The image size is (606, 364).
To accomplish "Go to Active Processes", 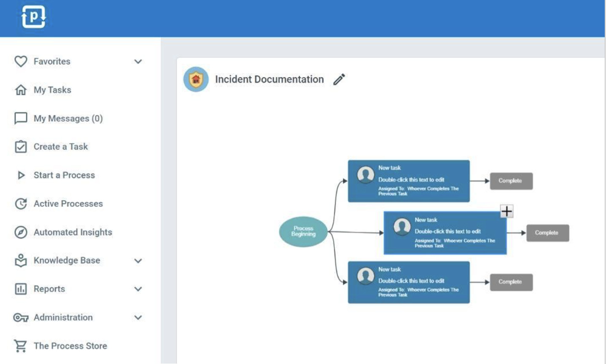I will tap(68, 204).
